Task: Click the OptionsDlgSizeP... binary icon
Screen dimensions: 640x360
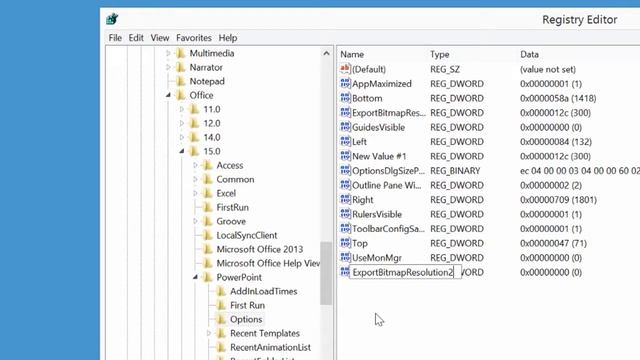Action: 345,170
